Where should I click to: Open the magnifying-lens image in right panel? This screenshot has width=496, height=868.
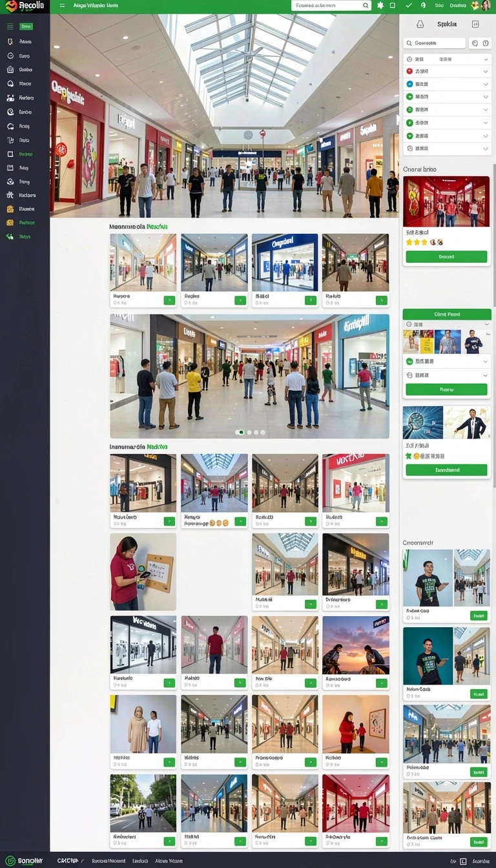423,422
